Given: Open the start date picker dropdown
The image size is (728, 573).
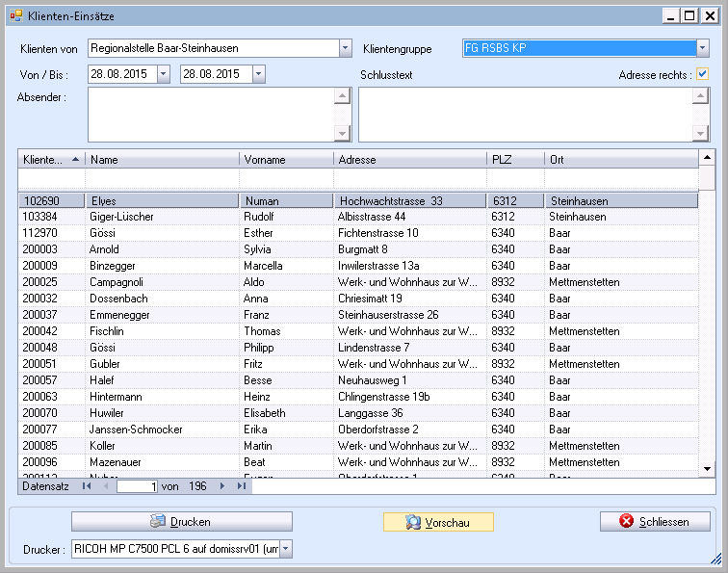Looking at the screenshot, I should point(162,74).
